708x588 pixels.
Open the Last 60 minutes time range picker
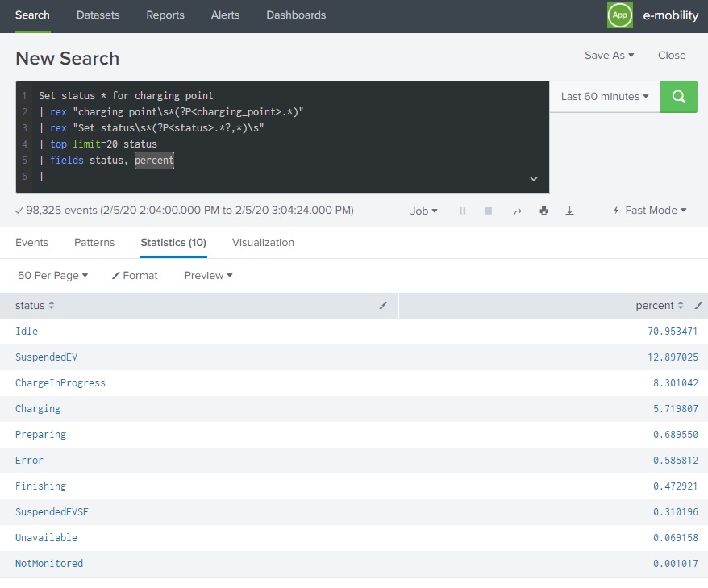click(604, 96)
